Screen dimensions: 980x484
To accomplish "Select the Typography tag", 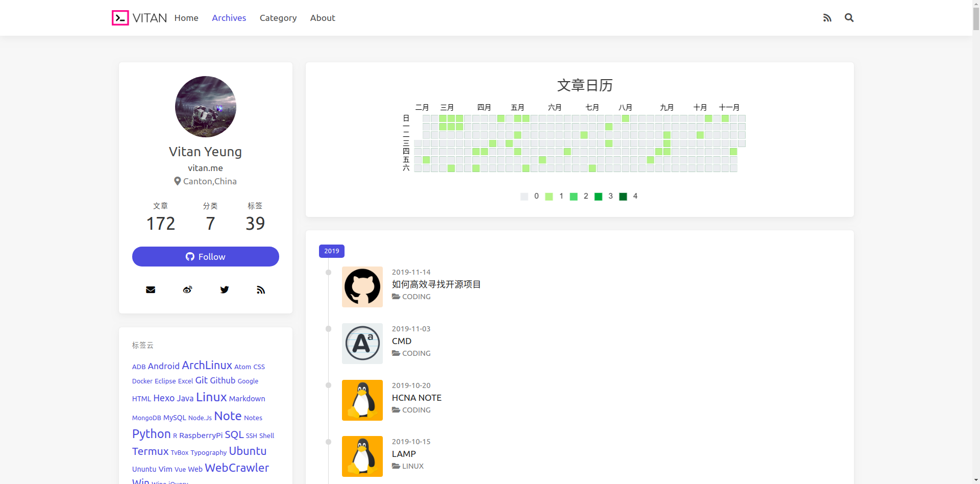I will 209,453.
